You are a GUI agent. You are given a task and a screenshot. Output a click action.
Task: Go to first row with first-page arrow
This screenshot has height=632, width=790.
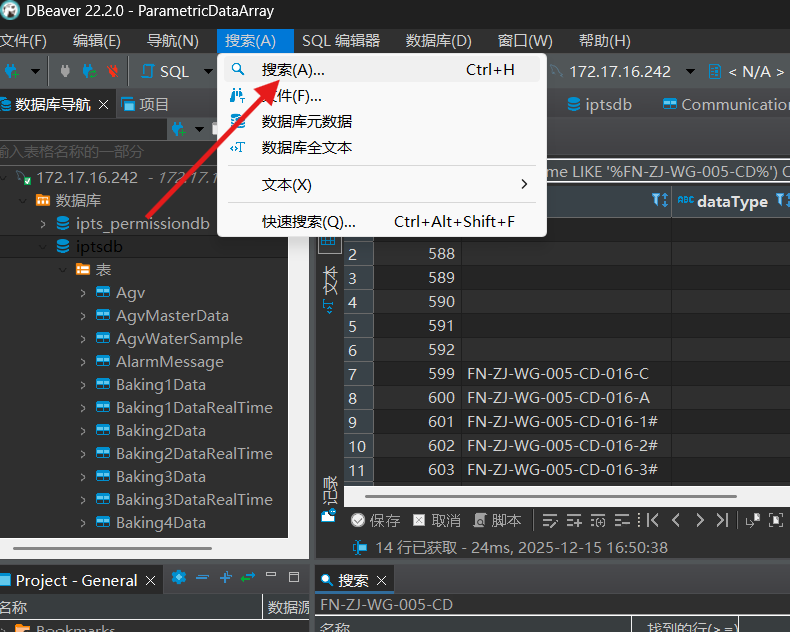pyautogui.click(x=652, y=521)
